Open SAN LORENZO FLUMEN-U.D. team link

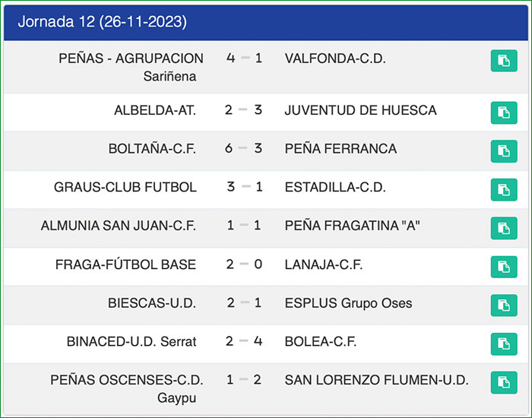click(x=376, y=380)
